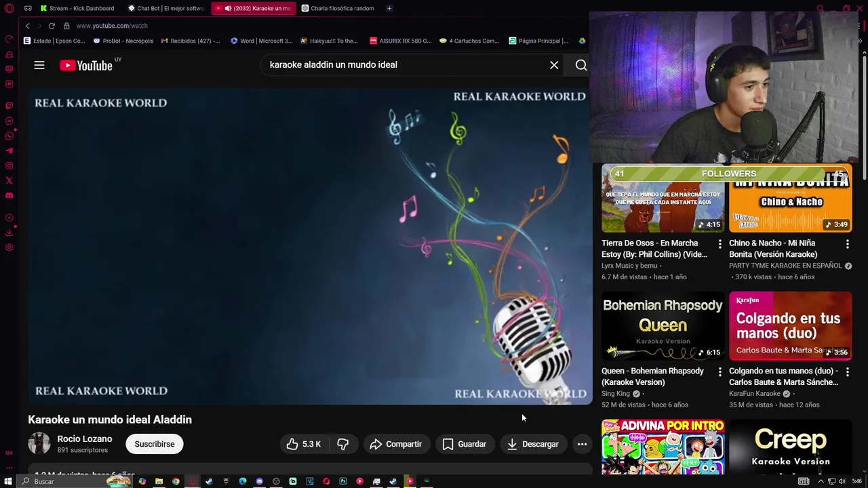
Task: Save the video with Guardar
Action: tap(465, 444)
